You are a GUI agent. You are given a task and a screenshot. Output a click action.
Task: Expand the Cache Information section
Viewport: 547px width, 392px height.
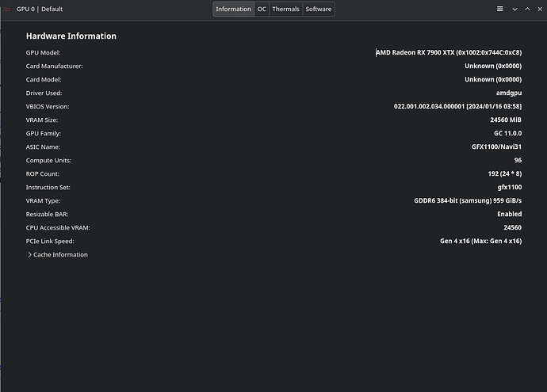click(x=57, y=255)
